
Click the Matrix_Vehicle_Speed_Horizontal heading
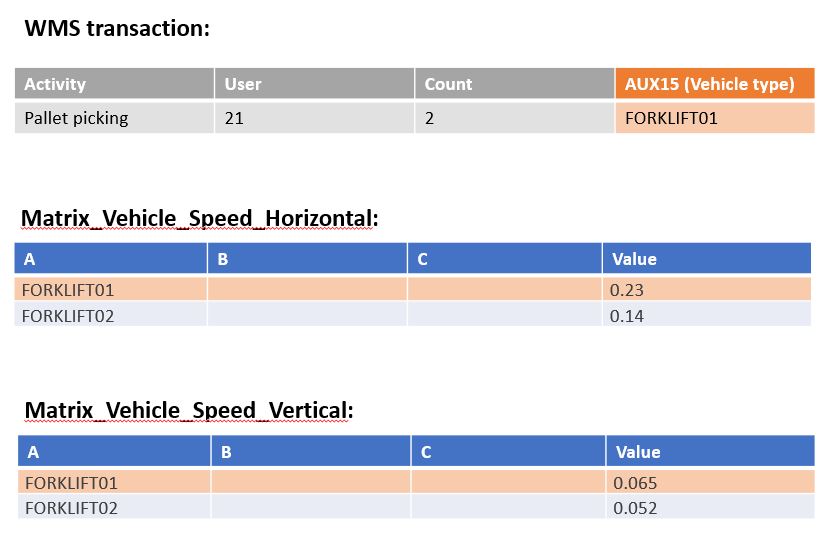point(199,219)
